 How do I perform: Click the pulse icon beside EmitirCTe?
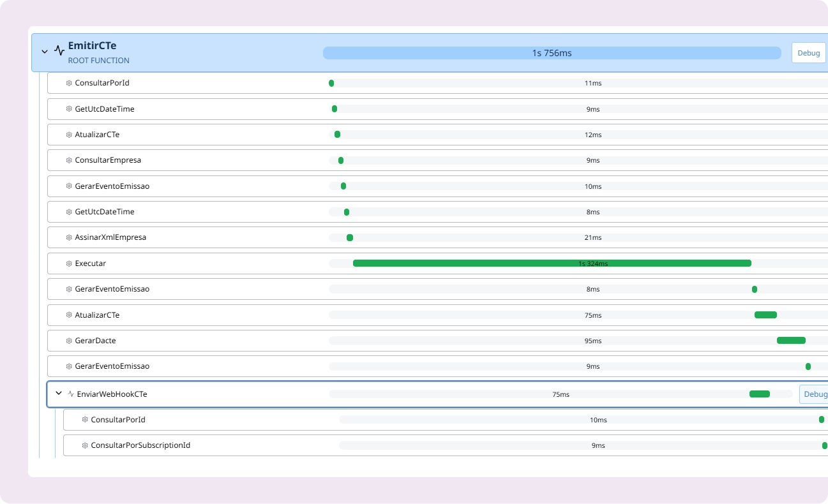(59, 51)
